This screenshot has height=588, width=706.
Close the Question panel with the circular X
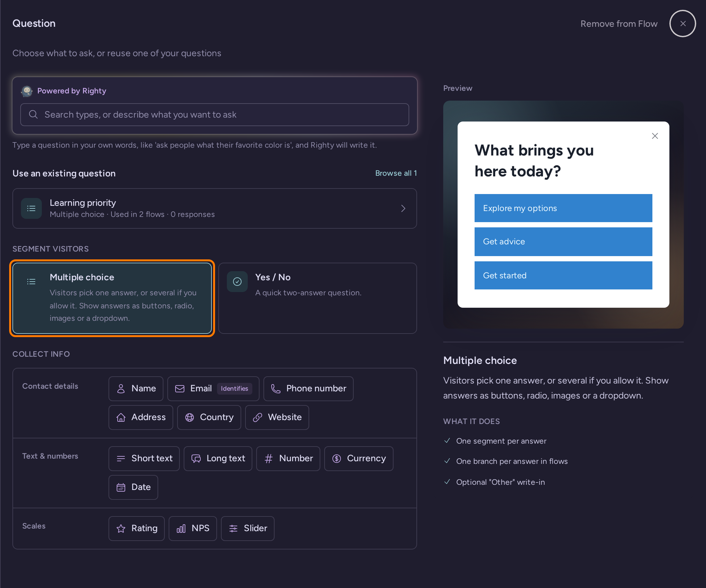pyautogui.click(x=682, y=24)
